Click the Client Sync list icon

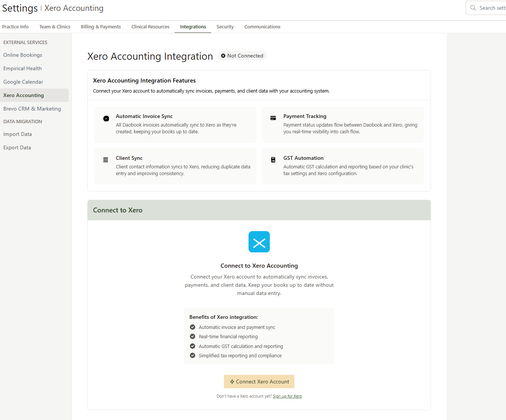[106, 160]
